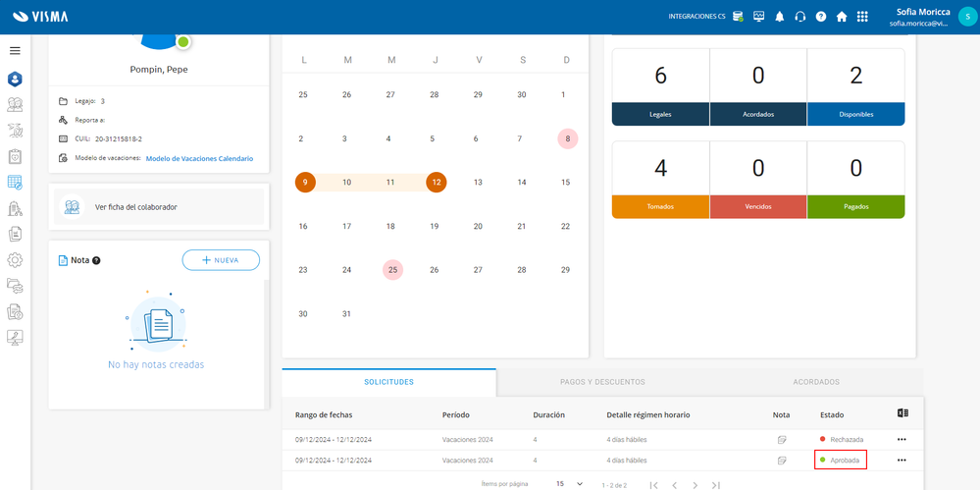
Task: Click the Sofia Moricca user avatar
Action: (967, 17)
